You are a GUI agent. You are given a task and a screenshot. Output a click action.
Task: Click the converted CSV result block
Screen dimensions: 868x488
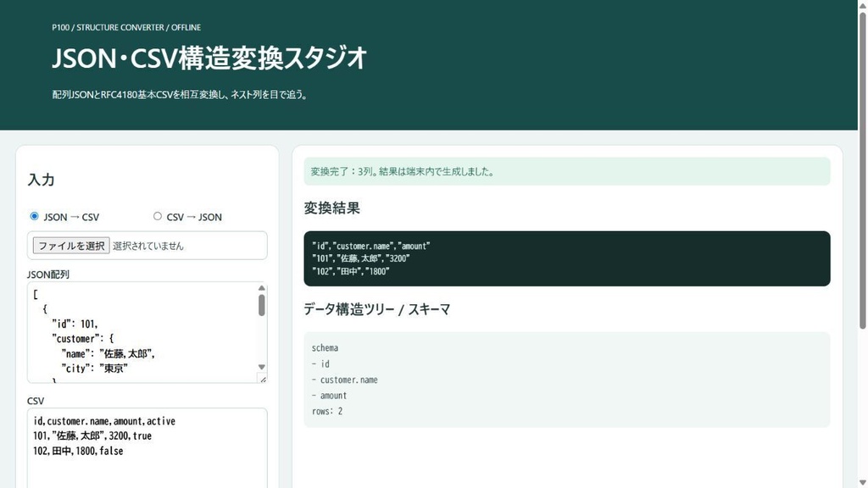(567, 258)
